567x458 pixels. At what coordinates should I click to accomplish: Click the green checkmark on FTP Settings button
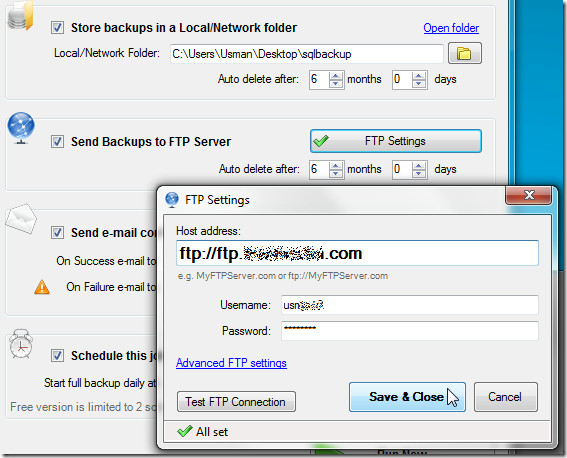[x=321, y=141]
